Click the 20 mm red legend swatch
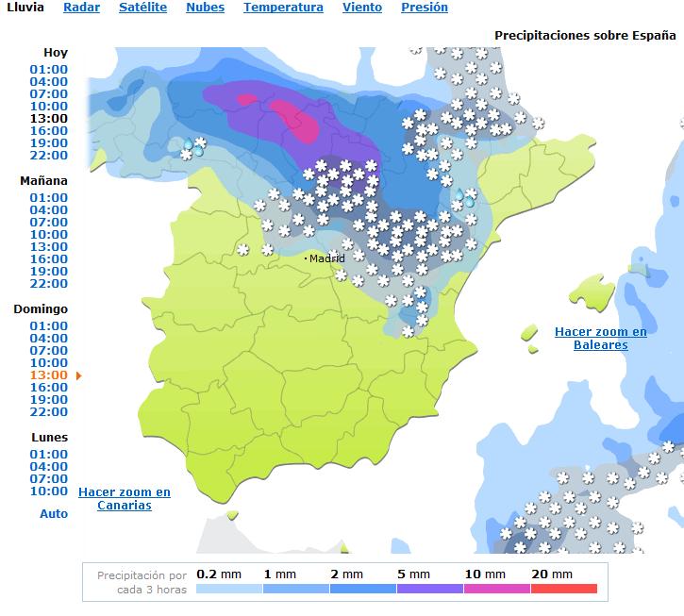The height and width of the screenshot is (616, 684). 563,589
